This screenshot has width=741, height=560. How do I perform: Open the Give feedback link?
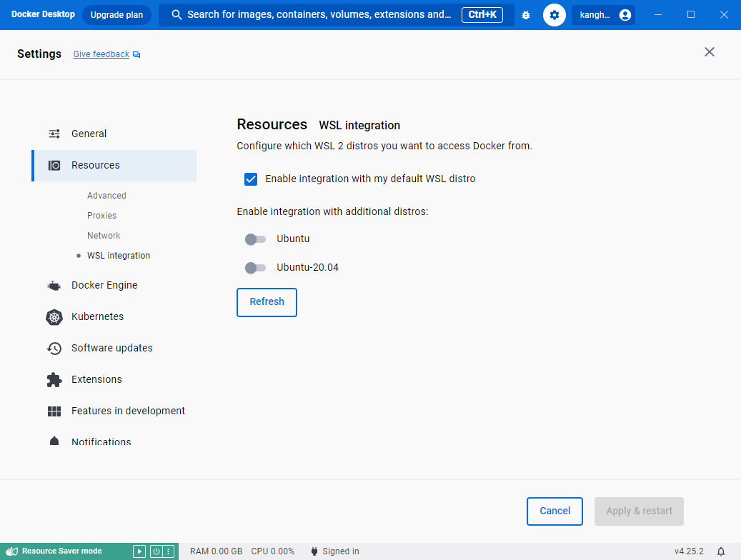101,54
